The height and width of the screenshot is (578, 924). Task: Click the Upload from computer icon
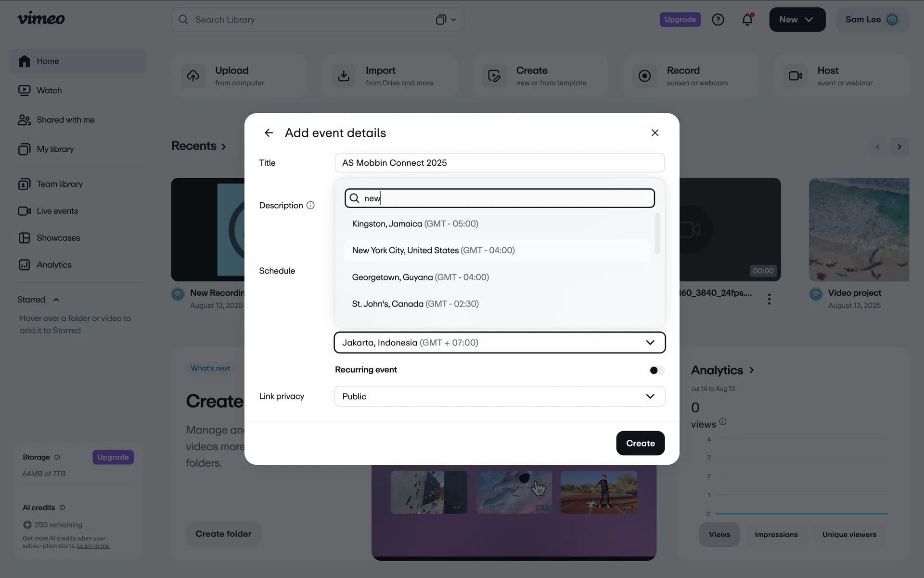(x=193, y=76)
